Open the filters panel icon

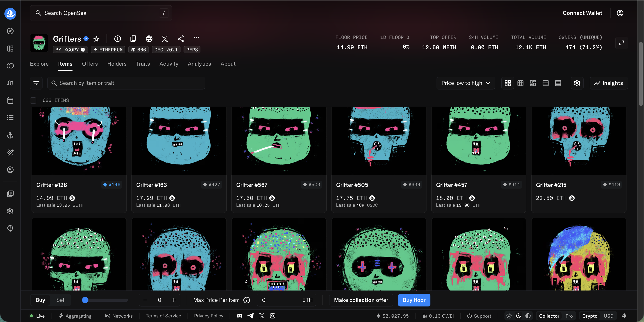click(36, 83)
